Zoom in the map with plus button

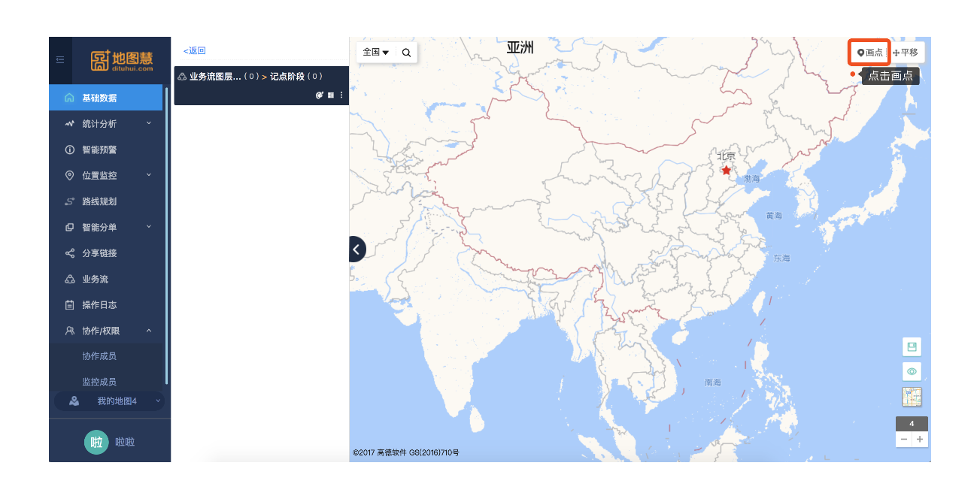pos(920,439)
